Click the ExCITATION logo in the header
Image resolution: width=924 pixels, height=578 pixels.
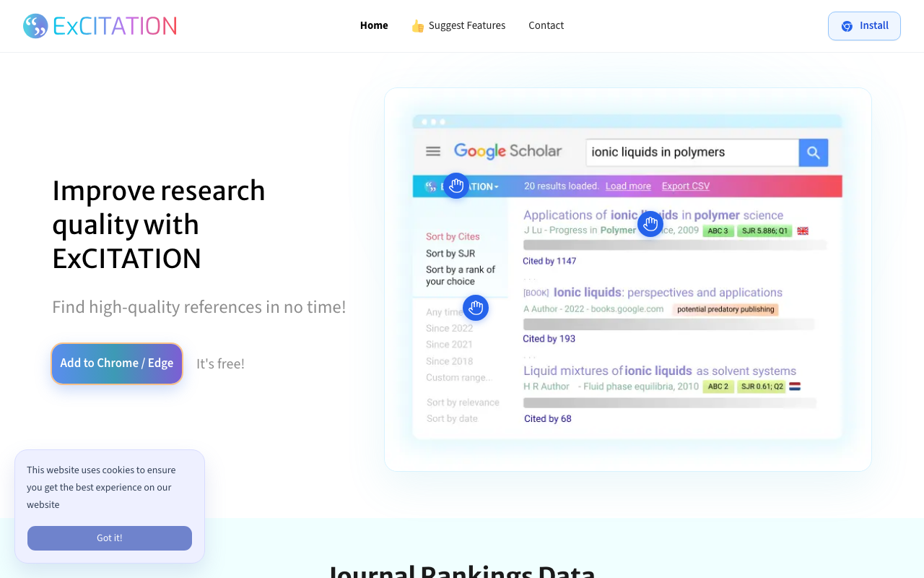(x=100, y=26)
